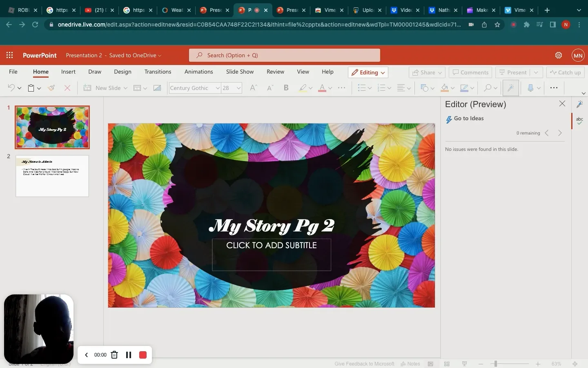Close the Editor (Preview) pane
Screen dimensions: 588x368
pyautogui.click(x=562, y=104)
